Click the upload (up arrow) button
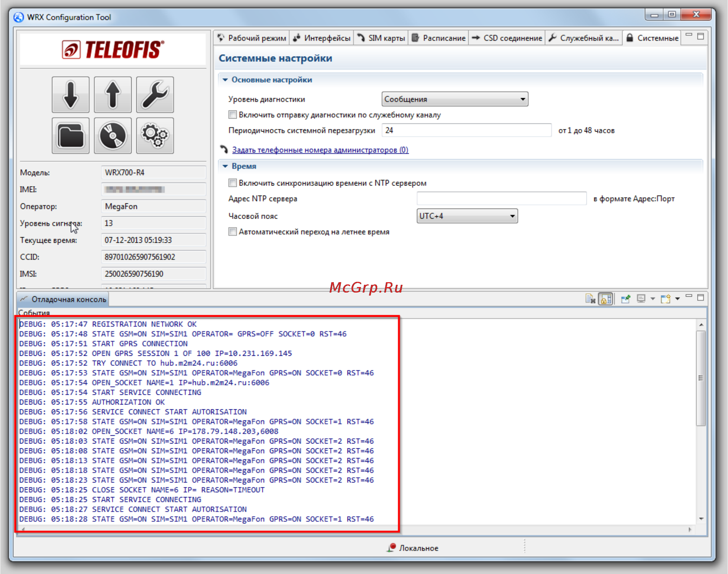Screen dimensions: 728x574 113,94
